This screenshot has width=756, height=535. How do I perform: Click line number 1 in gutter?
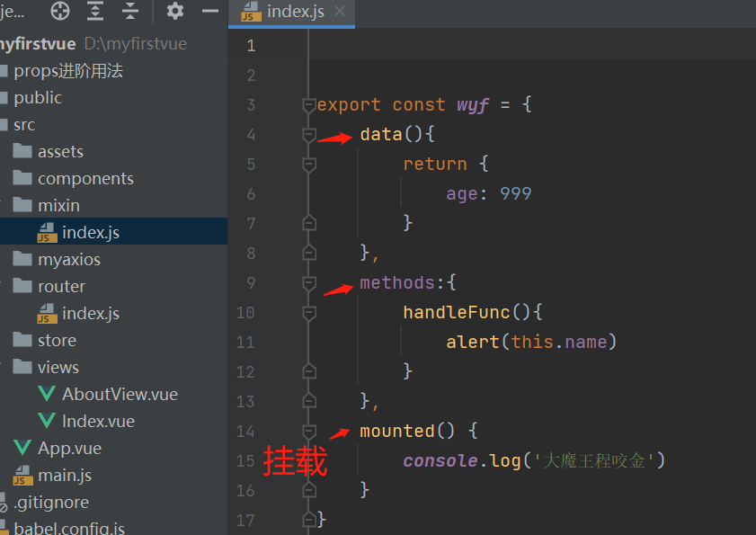(251, 46)
